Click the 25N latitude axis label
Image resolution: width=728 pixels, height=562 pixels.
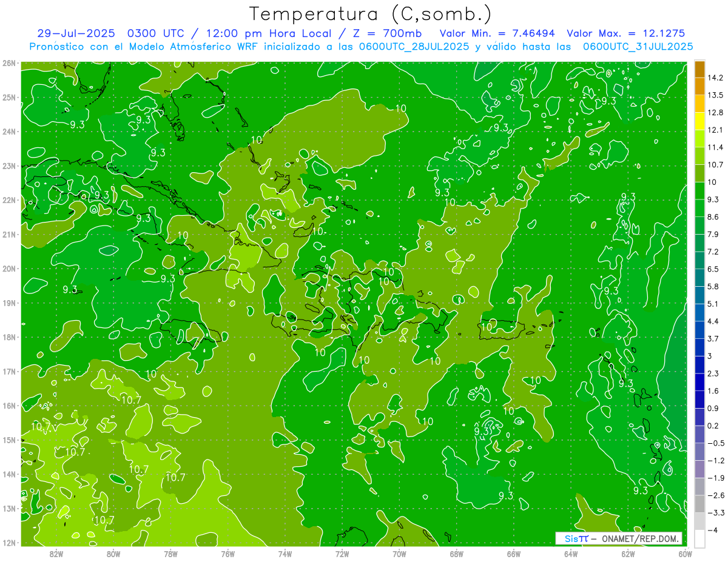click(8, 97)
